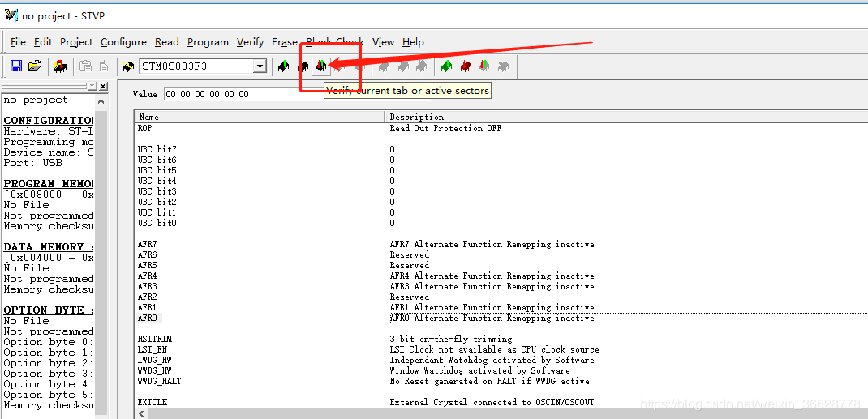Select the HSITRIM option row

[154, 339]
